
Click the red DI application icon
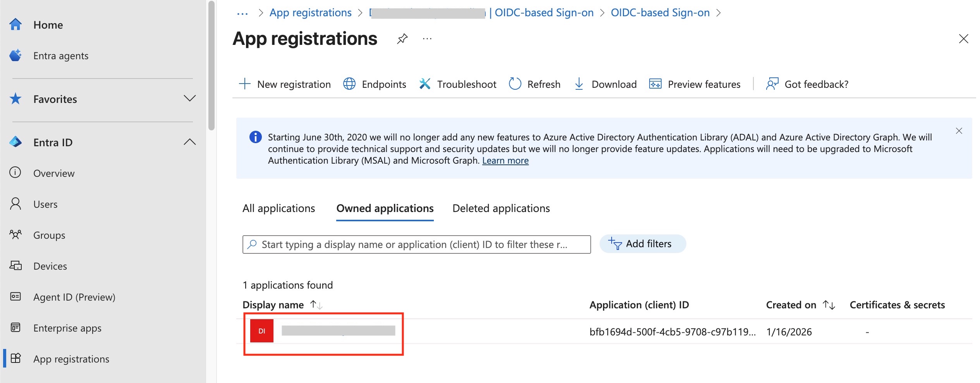pyautogui.click(x=262, y=331)
